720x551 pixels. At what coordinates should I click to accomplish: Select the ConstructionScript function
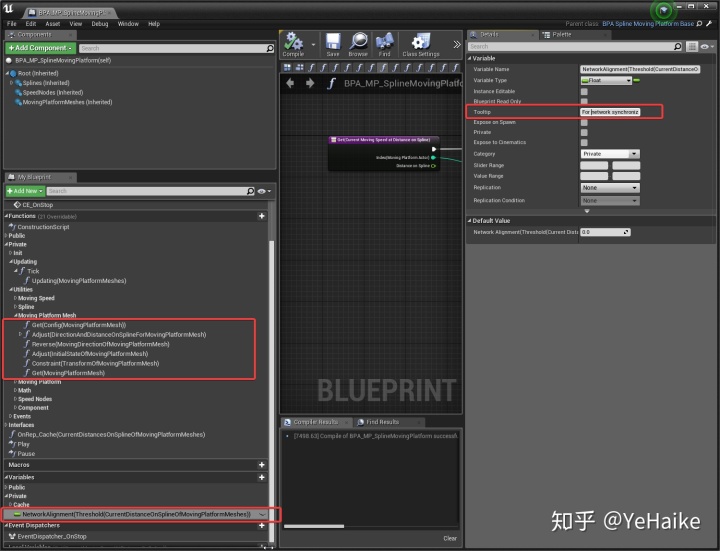tap(43, 227)
